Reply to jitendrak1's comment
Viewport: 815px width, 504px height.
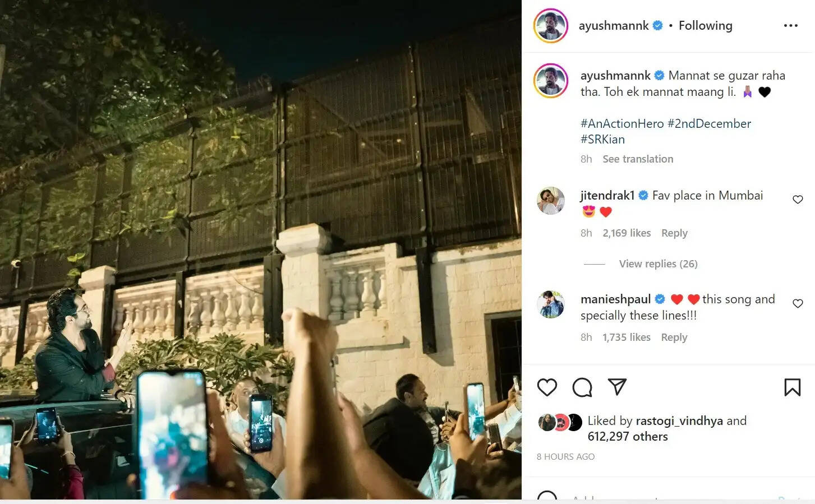tap(674, 233)
